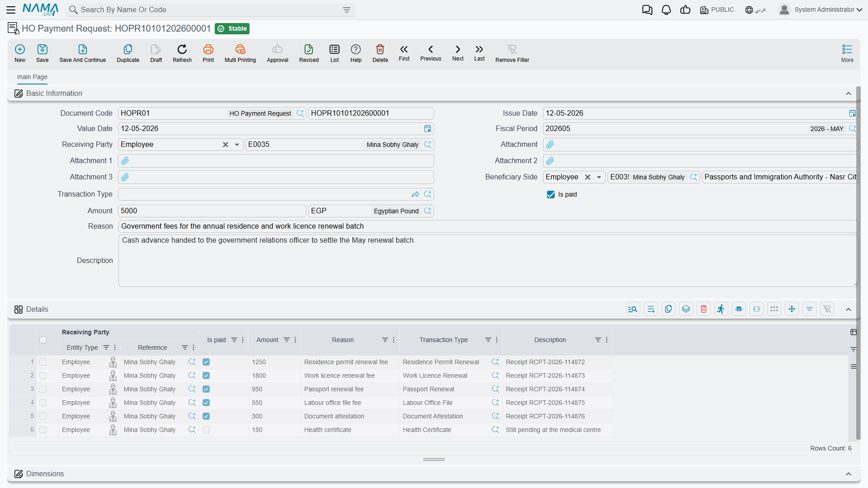The height and width of the screenshot is (488, 868).
Task: Open the Receiving Party entity type dropdown
Action: click(237, 145)
